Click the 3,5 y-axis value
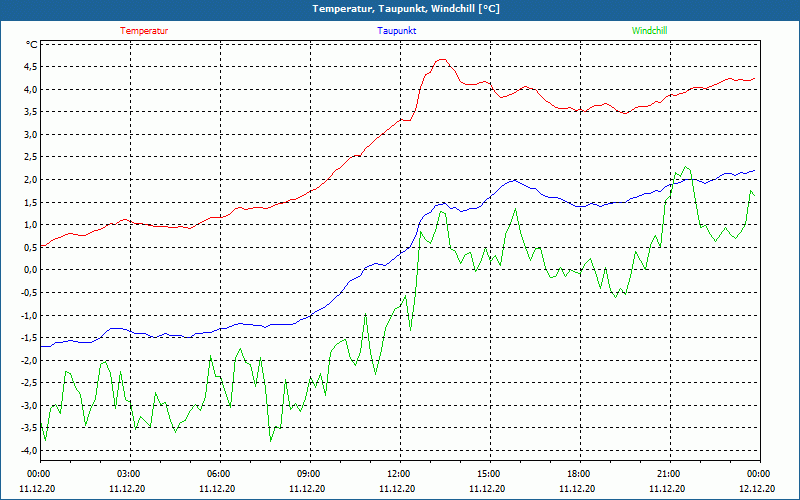The width and height of the screenshot is (800, 500). tap(30, 112)
